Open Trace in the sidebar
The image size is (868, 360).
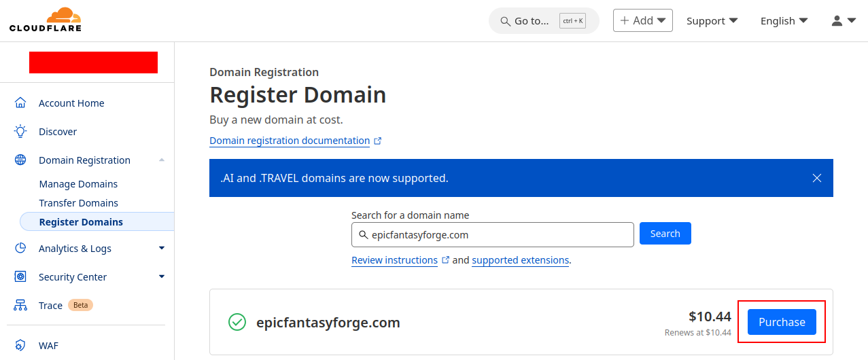50,306
